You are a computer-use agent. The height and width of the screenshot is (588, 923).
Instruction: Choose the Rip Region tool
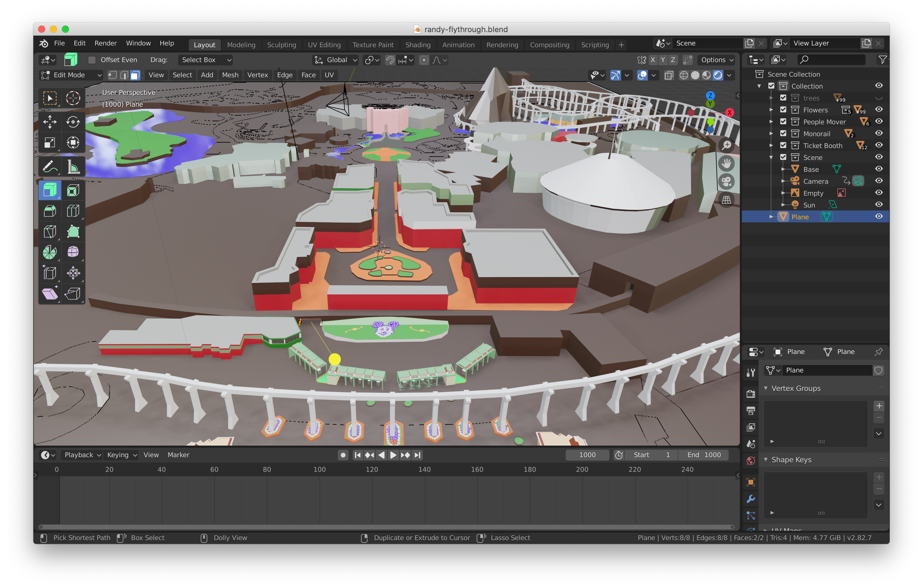coord(73,294)
